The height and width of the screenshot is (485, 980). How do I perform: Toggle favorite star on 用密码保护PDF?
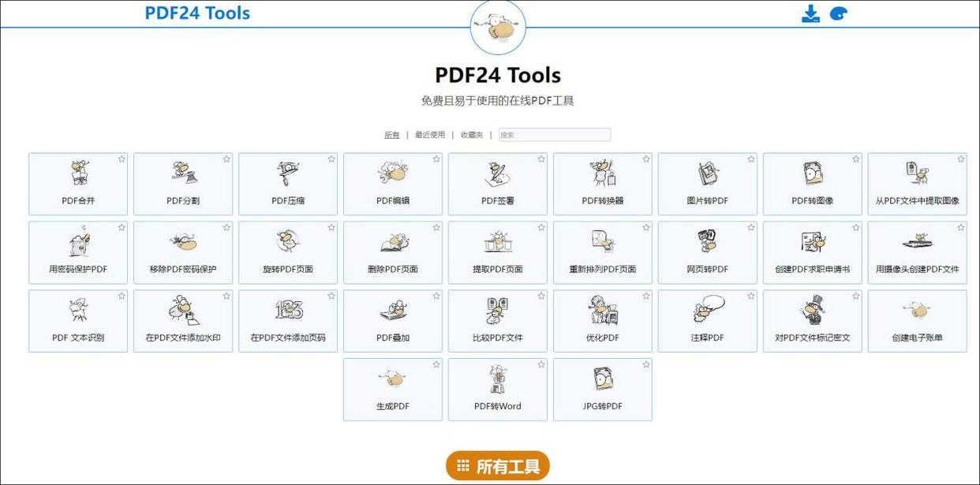(x=122, y=228)
